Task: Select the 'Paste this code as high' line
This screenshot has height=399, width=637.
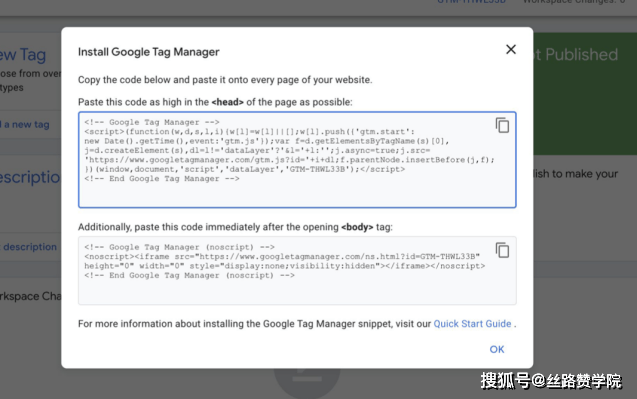Action: point(215,102)
